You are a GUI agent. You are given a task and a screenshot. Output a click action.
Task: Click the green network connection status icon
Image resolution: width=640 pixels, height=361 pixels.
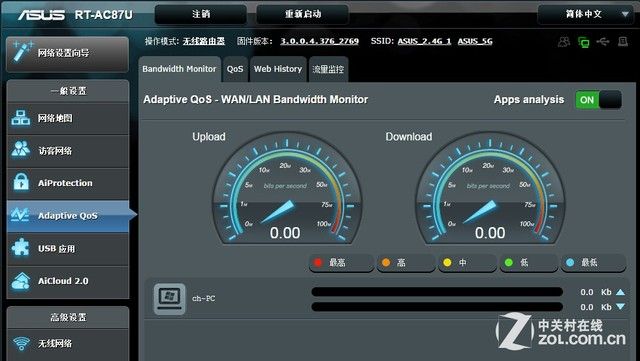tap(584, 42)
